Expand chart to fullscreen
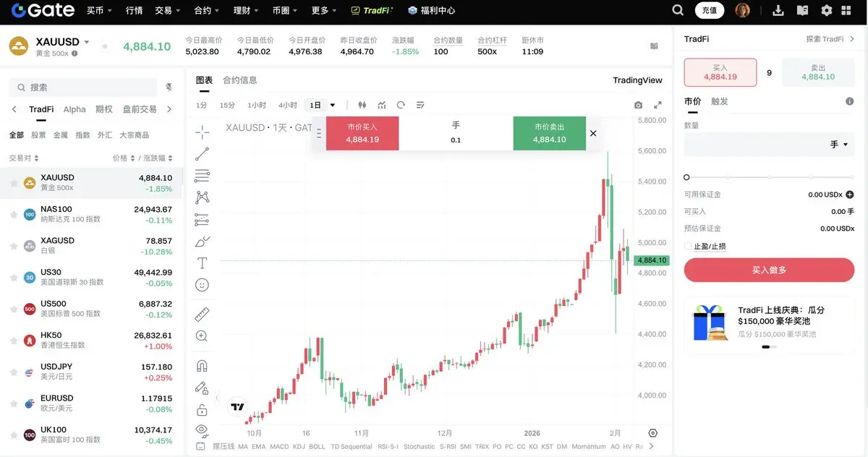Viewport: 868px width, 457px height. 658,105
